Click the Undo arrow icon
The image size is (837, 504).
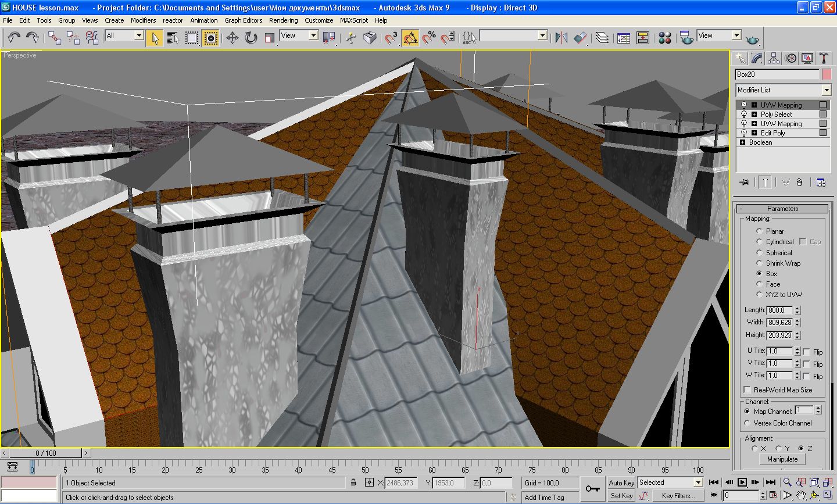coord(14,38)
